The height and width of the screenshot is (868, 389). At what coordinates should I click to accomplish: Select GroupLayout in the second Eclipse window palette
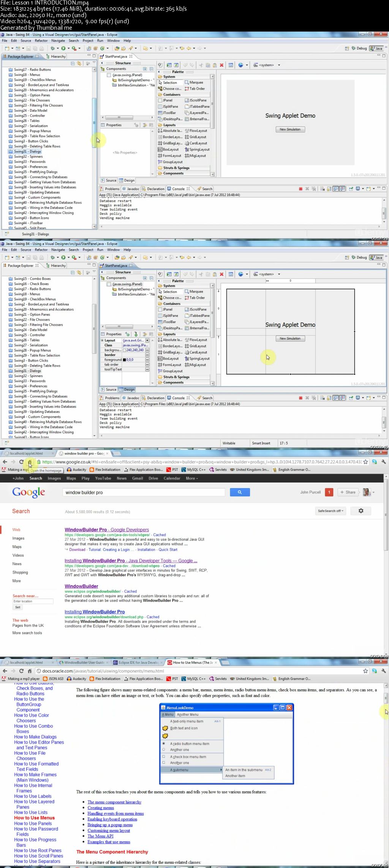170,371
